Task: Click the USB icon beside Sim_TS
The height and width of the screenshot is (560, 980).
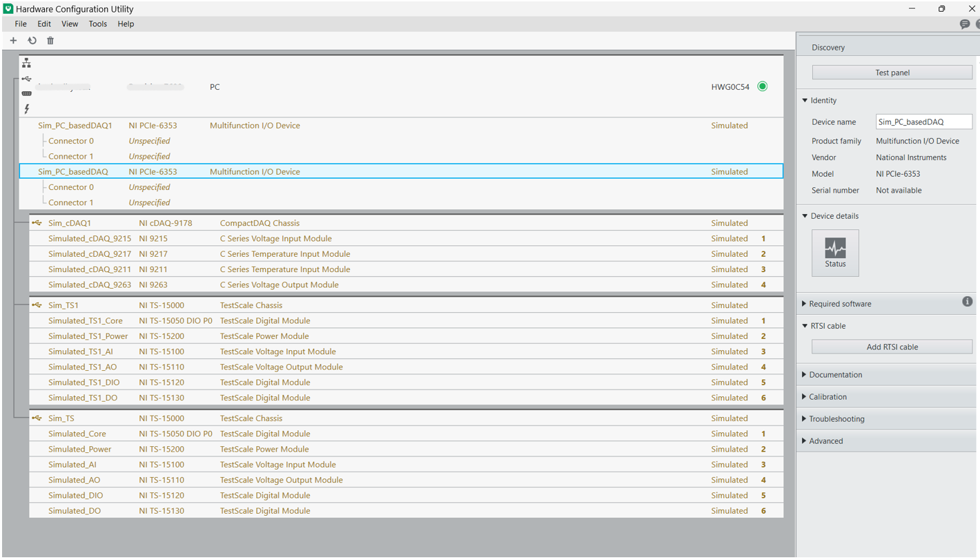Action: click(x=37, y=418)
